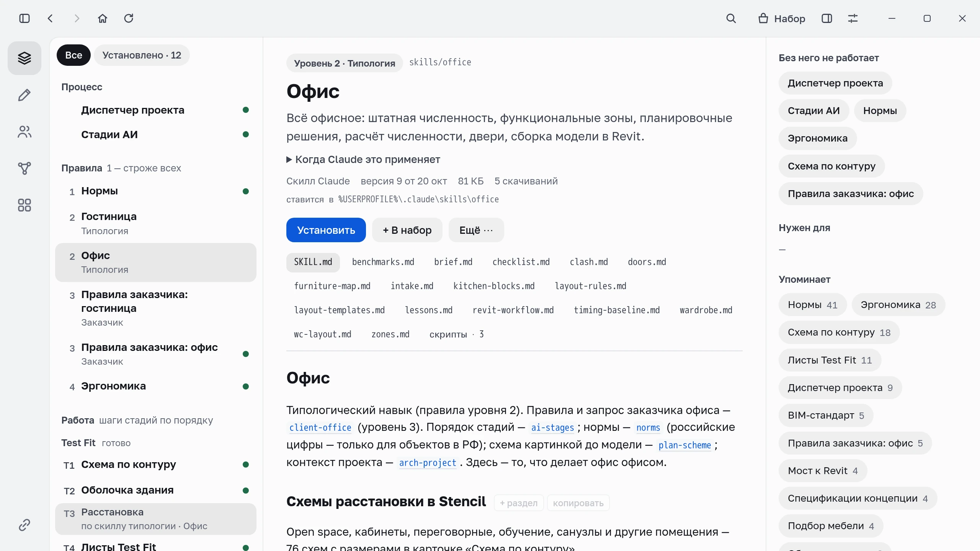The height and width of the screenshot is (551, 980).
Task: Add skill with + В набор
Action: click(407, 230)
